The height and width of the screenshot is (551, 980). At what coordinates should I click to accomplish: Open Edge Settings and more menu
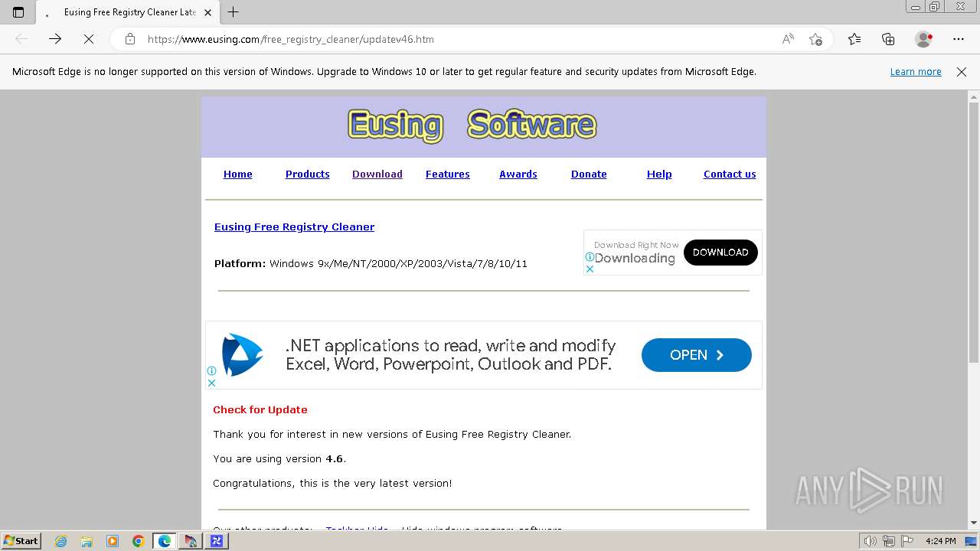(x=959, y=39)
